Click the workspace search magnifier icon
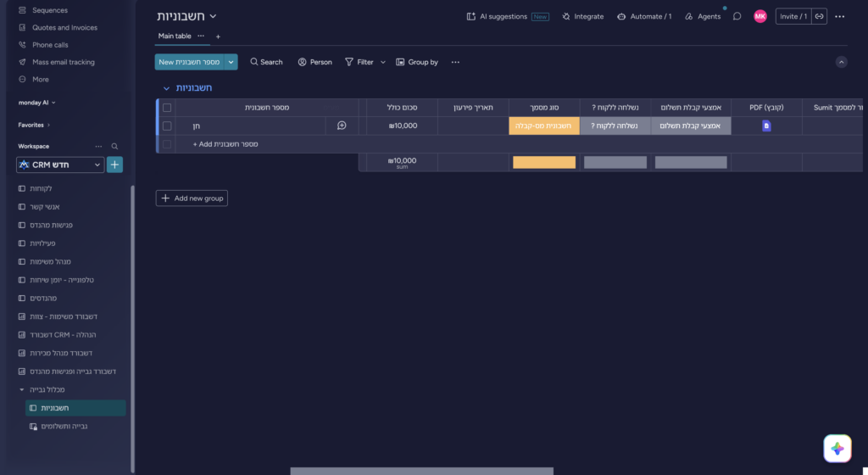Screen dimensions: 868x475 [x=114, y=146]
